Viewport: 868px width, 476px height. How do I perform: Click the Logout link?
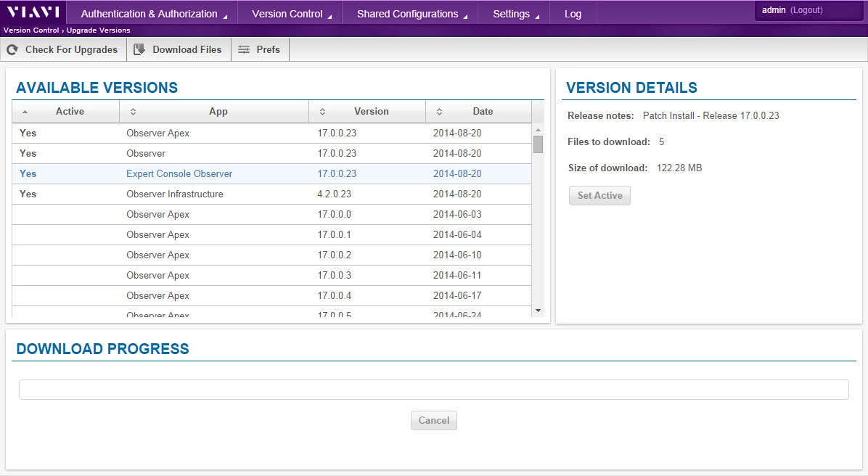coord(806,10)
